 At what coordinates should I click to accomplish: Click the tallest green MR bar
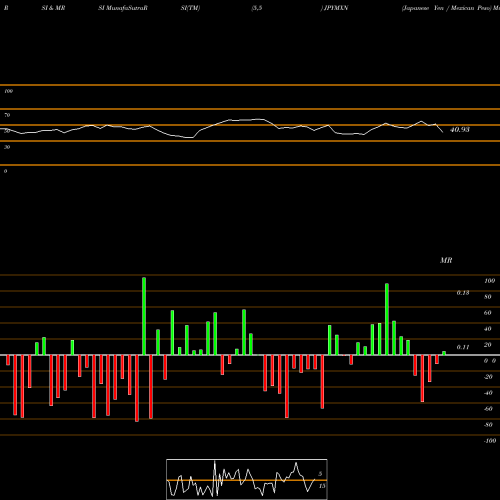click(144, 316)
